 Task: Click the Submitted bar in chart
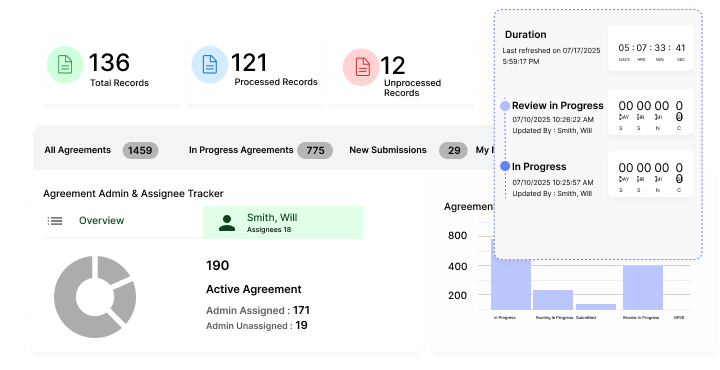[x=596, y=307]
